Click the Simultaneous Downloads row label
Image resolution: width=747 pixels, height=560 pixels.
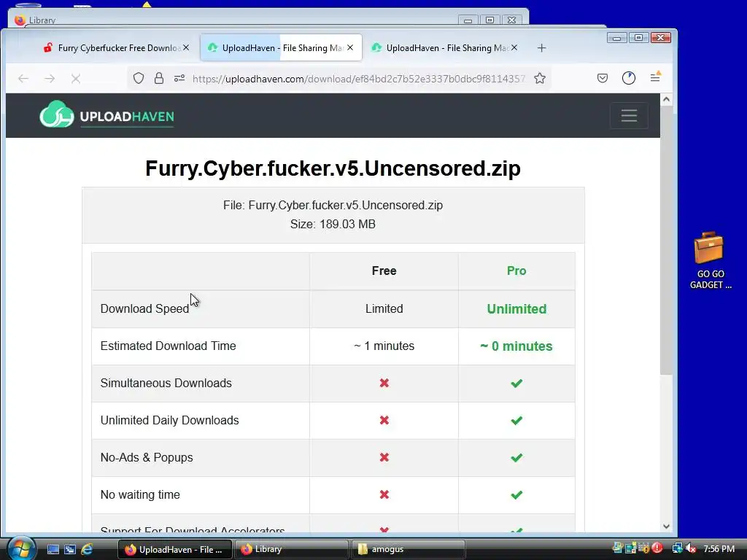tap(166, 383)
